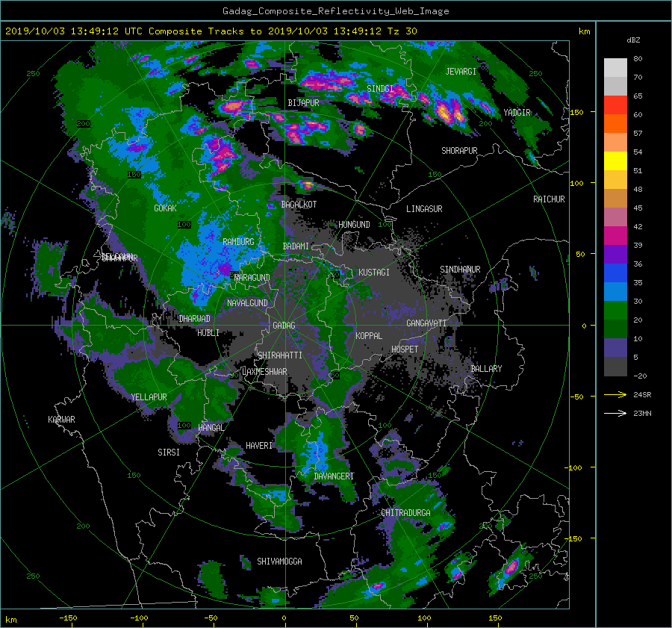The image size is (672, 628).
Task: Click the 24SR legend text
Action: 642,395
